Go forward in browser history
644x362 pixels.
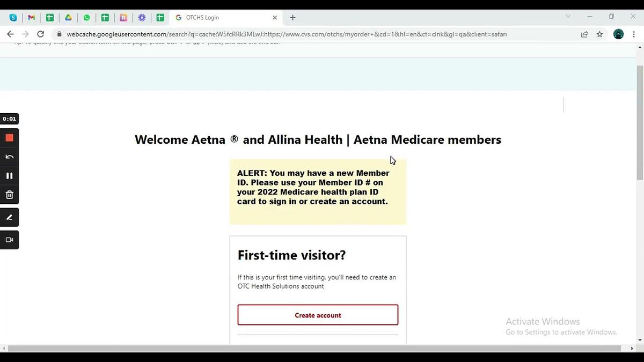(x=25, y=34)
